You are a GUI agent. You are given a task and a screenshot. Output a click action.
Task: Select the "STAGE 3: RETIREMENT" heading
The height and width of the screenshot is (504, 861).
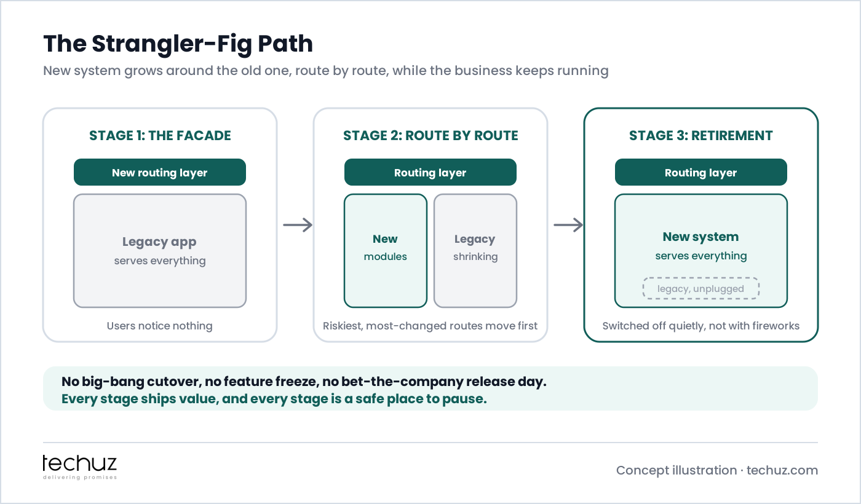[x=701, y=136]
